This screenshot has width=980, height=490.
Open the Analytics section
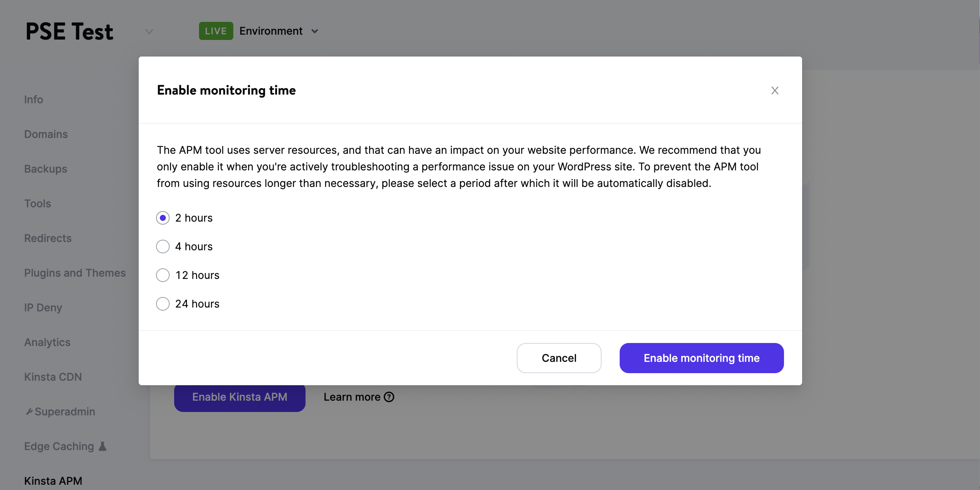[47, 341]
